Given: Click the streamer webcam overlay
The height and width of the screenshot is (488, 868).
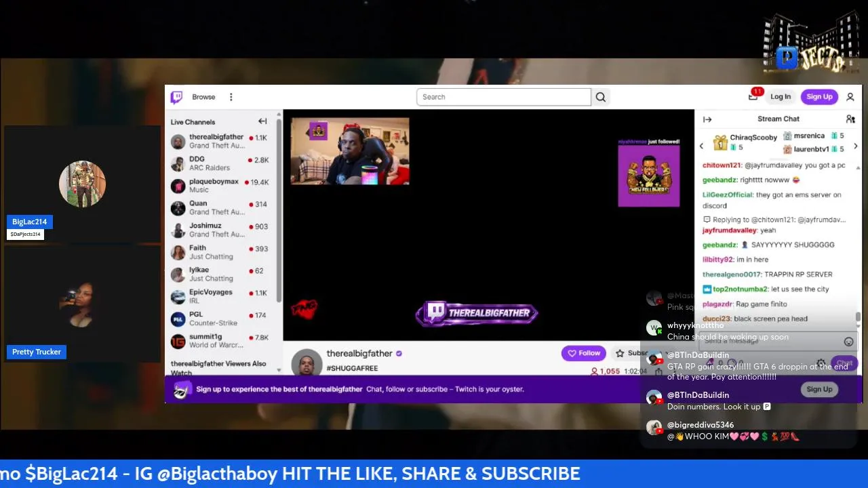Looking at the screenshot, I should [350, 151].
